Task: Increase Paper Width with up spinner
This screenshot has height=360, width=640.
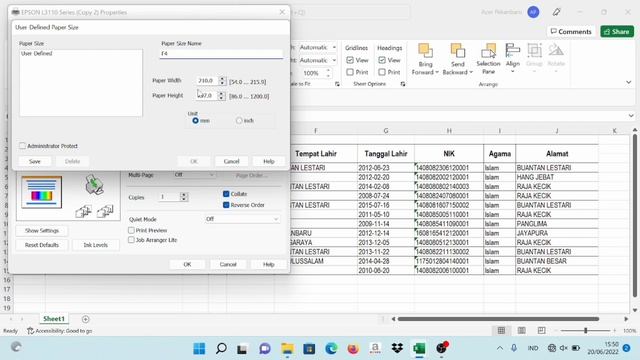Action: tap(222, 78)
